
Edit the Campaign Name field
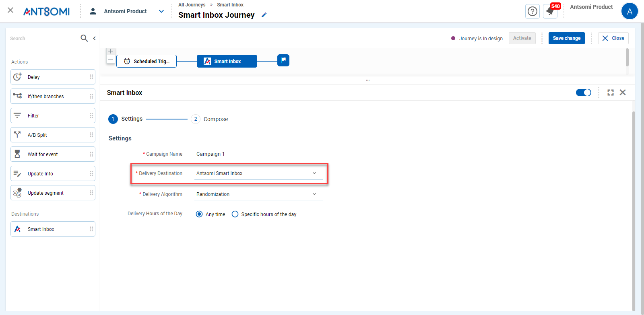tap(259, 154)
